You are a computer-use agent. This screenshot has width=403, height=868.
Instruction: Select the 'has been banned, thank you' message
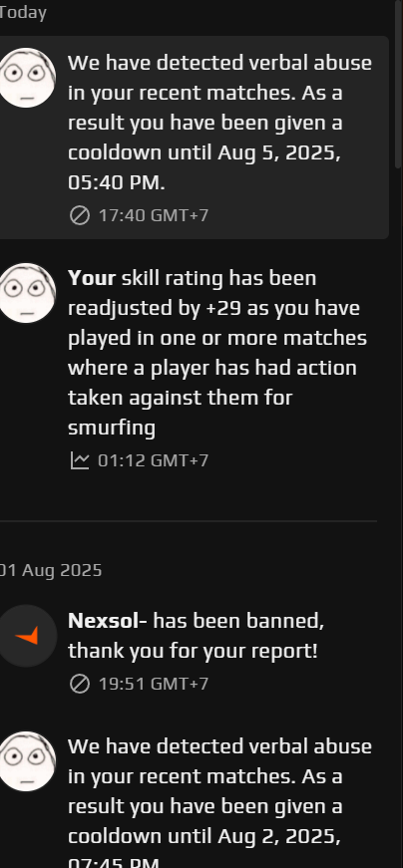pos(196,636)
